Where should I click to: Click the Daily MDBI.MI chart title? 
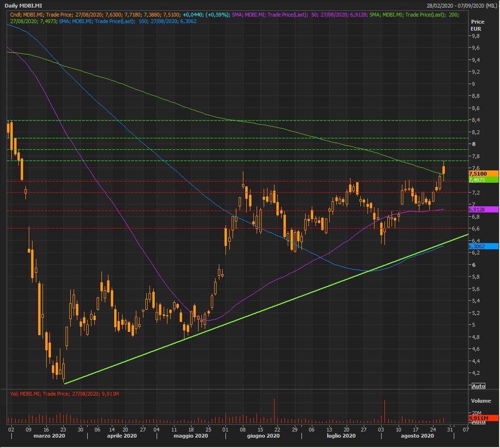pos(21,5)
